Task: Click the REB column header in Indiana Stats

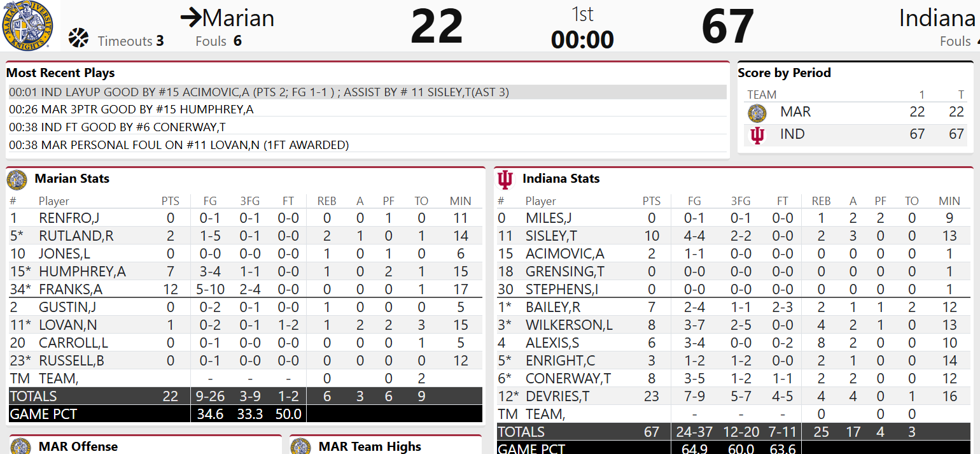Action: click(x=821, y=201)
